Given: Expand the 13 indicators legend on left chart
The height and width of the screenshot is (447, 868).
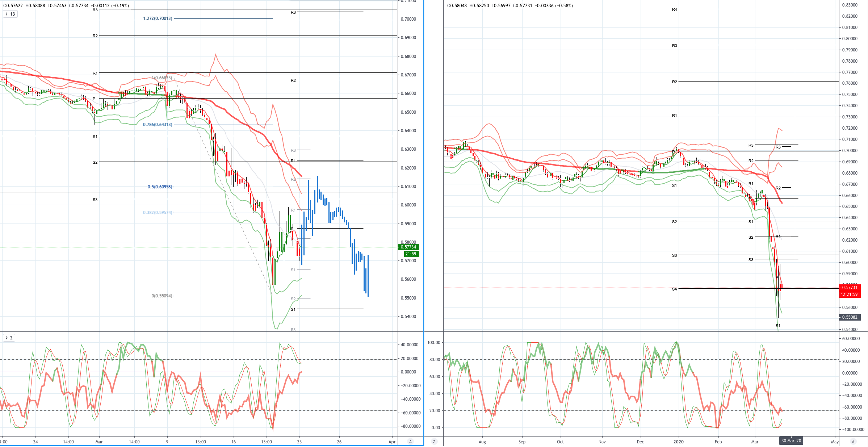Looking at the screenshot, I should (x=9, y=14).
